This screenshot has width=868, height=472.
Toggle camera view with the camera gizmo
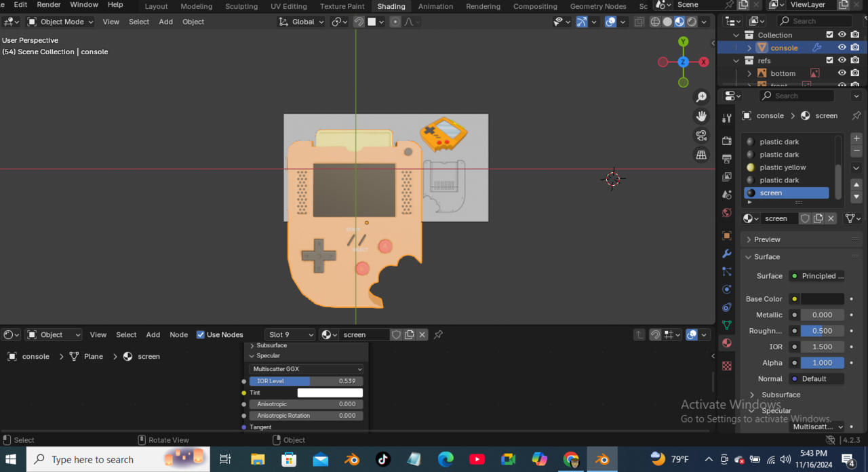[701, 136]
